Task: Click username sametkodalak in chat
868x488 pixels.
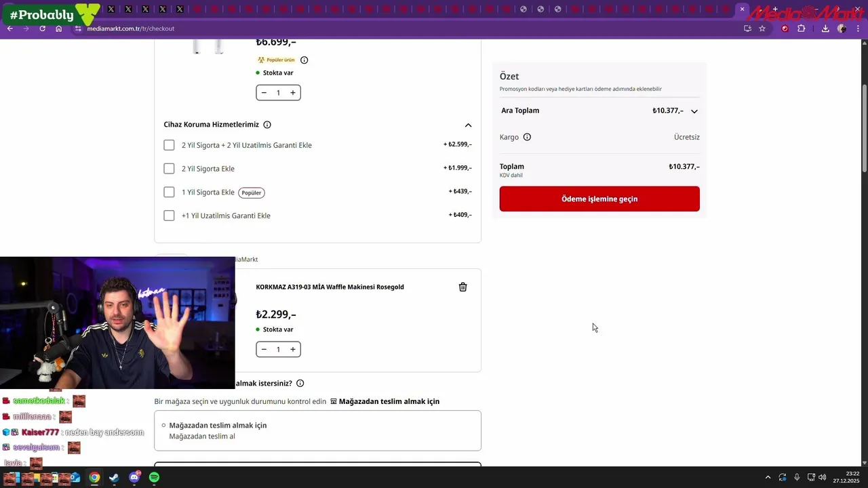Action: pyautogui.click(x=39, y=401)
